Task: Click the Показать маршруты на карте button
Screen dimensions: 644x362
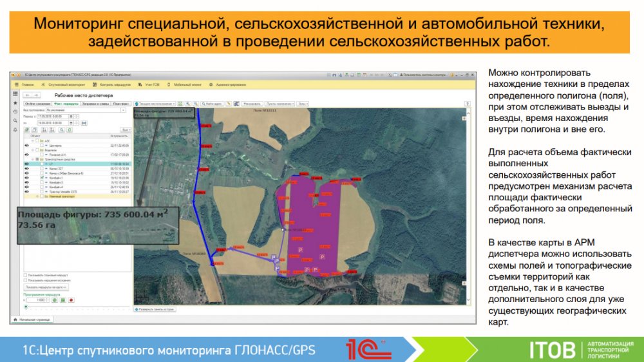Action: coord(46,287)
